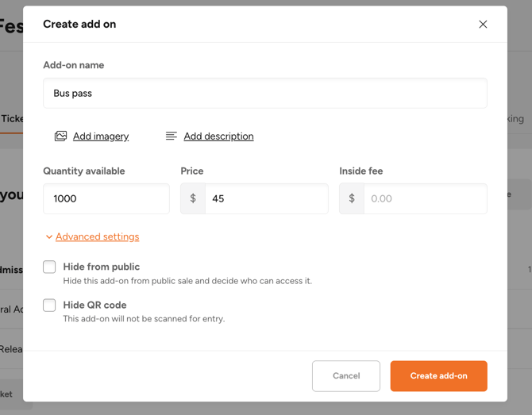Click the Add description lines icon
532x415 pixels.
172,136
